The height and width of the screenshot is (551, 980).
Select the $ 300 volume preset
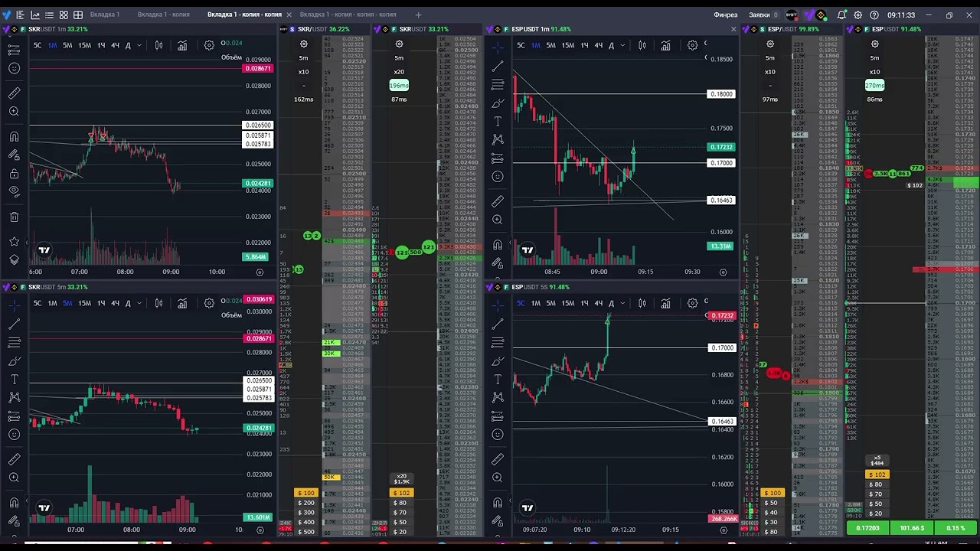pyautogui.click(x=306, y=513)
